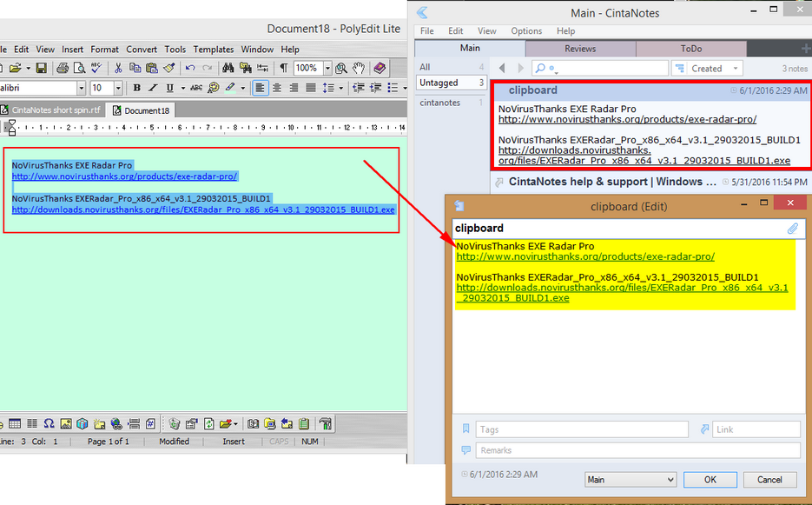
Task: Click the Remarks input field
Action: point(638,450)
